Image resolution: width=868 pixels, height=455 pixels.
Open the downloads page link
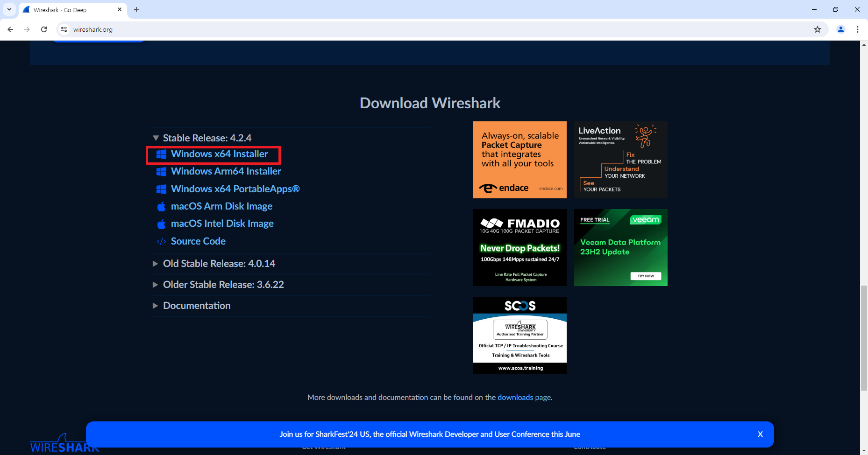tap(524, 397)
